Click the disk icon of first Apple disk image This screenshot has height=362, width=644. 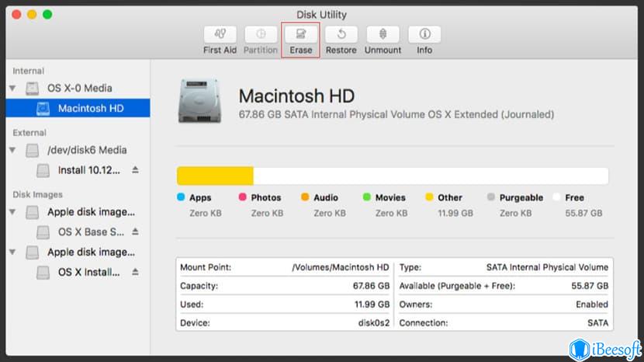33,212
